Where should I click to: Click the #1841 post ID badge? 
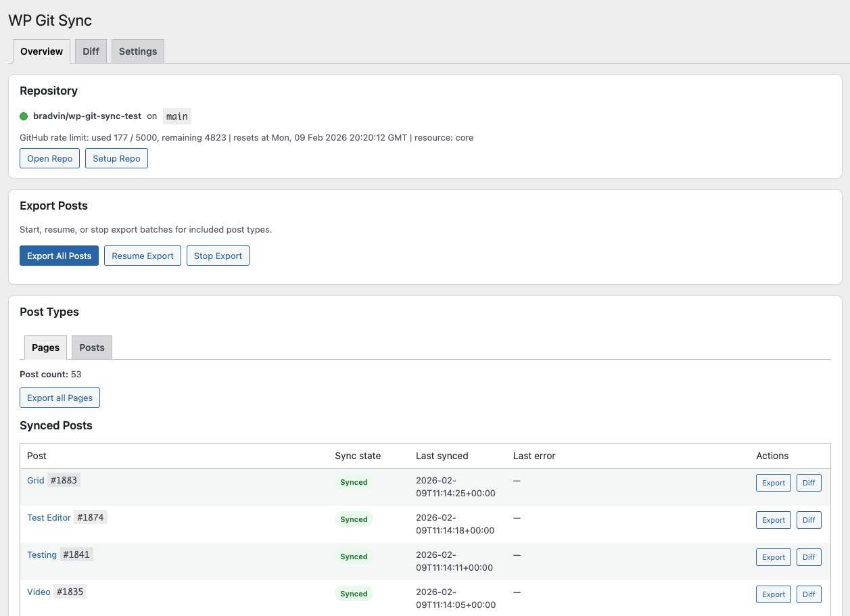[76, 554]
